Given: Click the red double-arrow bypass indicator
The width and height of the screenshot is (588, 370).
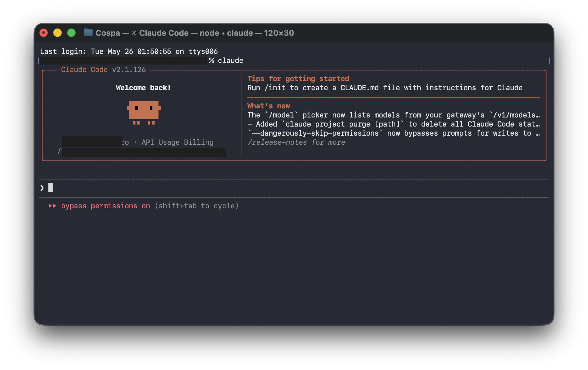Looking at the screenshot, I should (x=52, y=206).
